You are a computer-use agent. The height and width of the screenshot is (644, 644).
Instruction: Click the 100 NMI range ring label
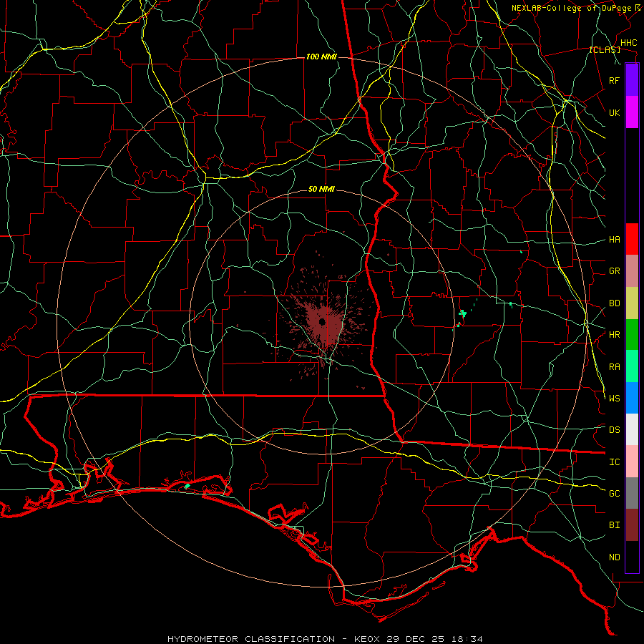(x=321, y=57)
